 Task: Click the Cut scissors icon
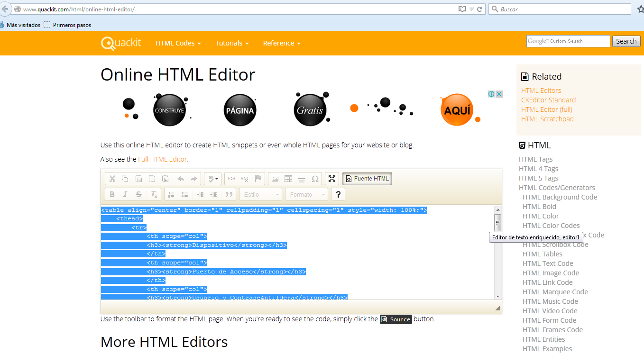[112, 179]
